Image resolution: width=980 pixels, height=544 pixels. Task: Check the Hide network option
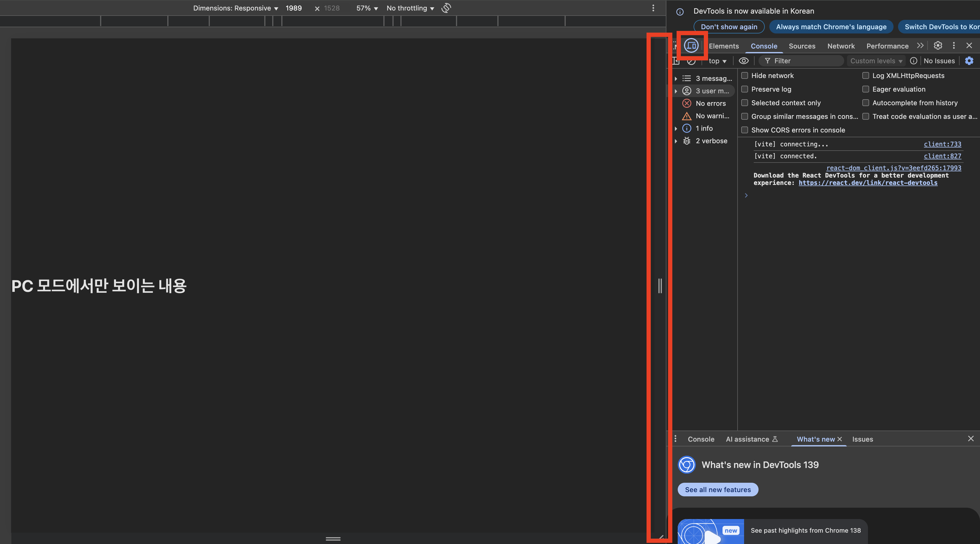point(745,75)
